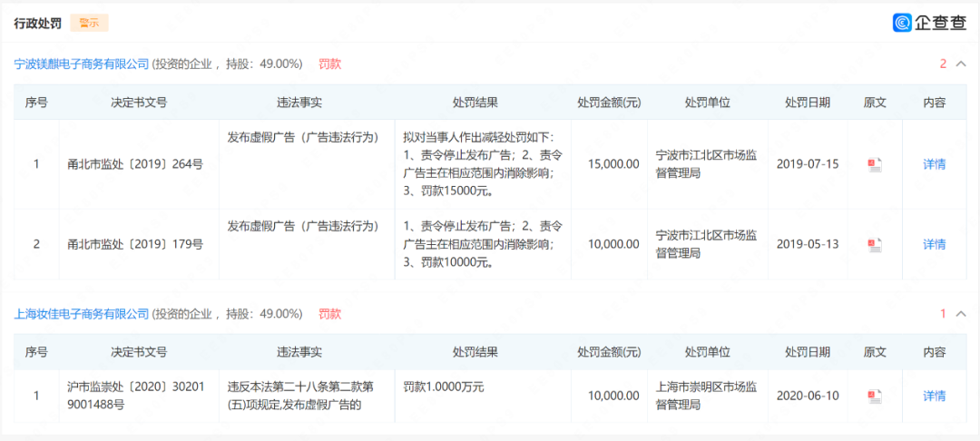Click 处罚单位 header in second table

tap(708, 352)
